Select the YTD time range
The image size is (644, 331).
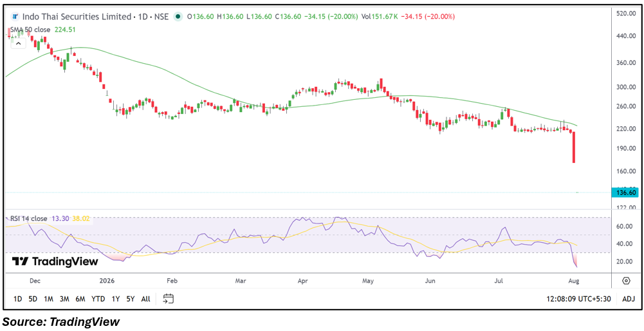tap(98, 299)
